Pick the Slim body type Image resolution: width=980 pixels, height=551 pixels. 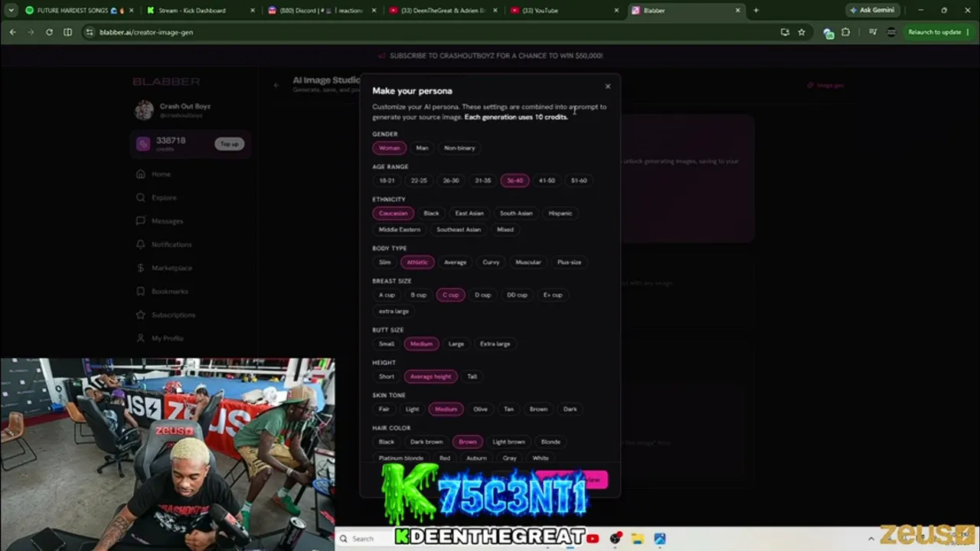point(384,262)
